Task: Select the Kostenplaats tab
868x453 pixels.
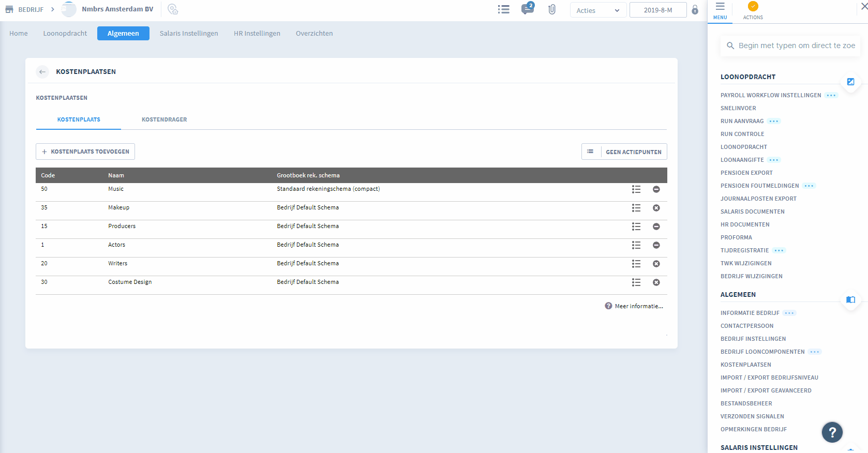Action: 79,119
